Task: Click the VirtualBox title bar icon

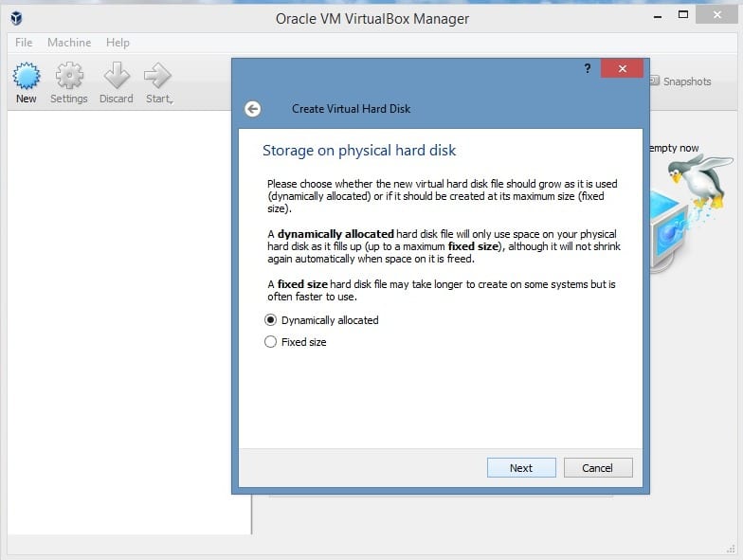Action: pos(16,18)
